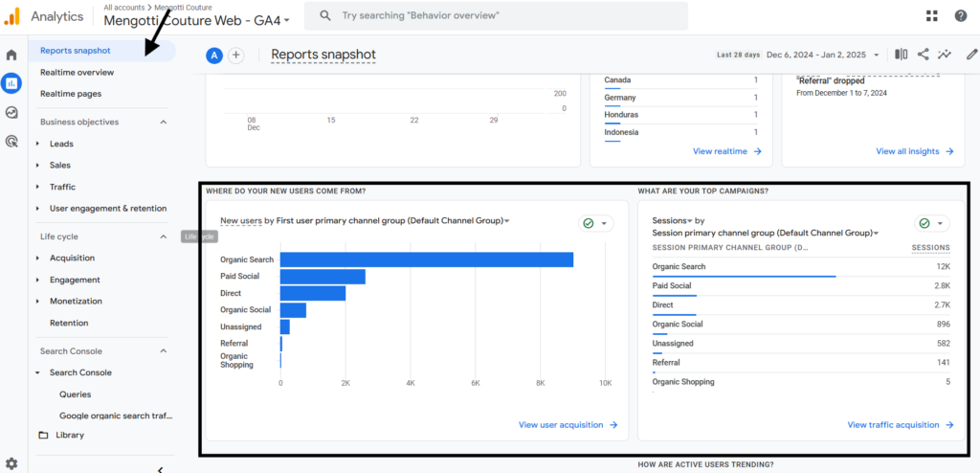980x473 pixels.
Task: Open the compare columns icon
Action: pos(901,55)
